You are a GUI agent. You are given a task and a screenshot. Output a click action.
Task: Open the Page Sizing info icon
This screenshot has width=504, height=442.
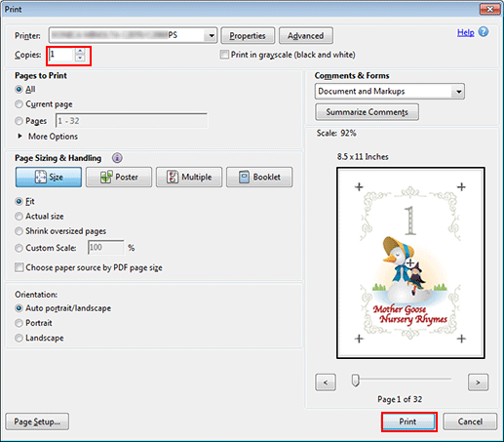[x=117, y=158]
